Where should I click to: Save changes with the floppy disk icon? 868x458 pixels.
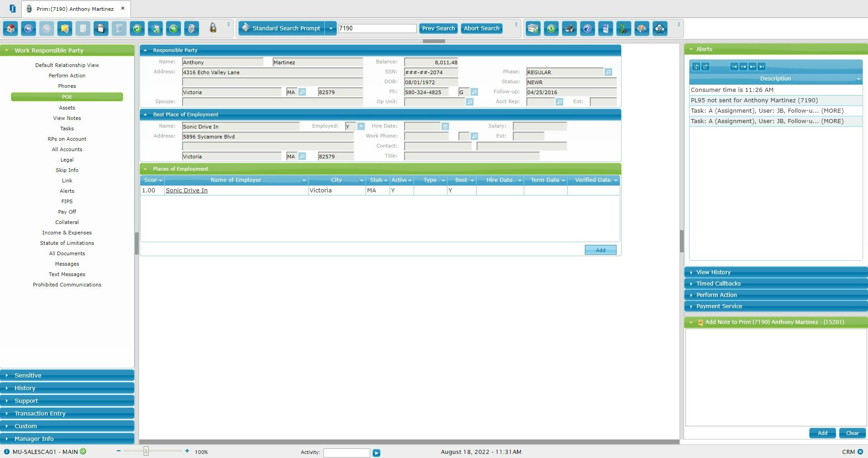pyautogui.click(x=101, y=28)
